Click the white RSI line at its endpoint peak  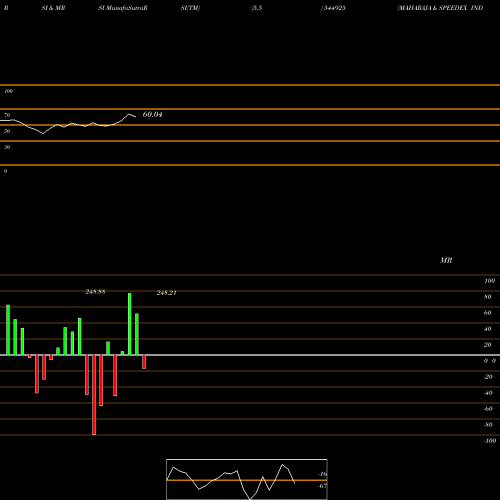[x=129, y=114]
